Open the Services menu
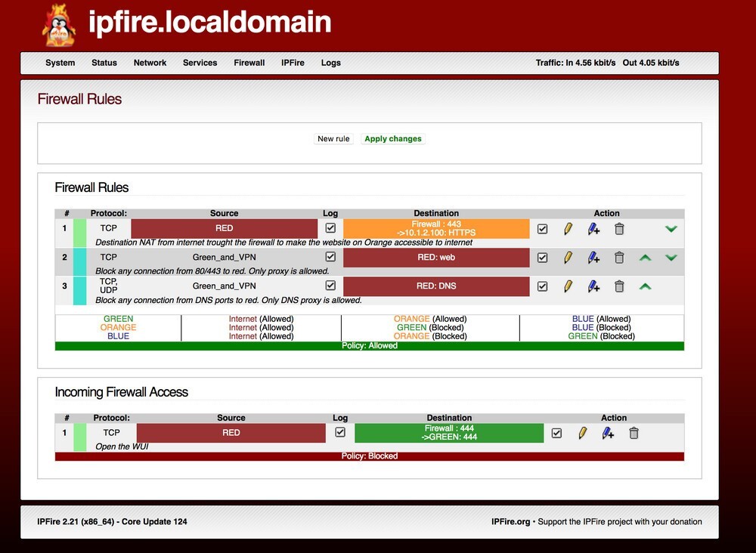The height and width of the screenshot is (553, 756). [x=200, y=63]
